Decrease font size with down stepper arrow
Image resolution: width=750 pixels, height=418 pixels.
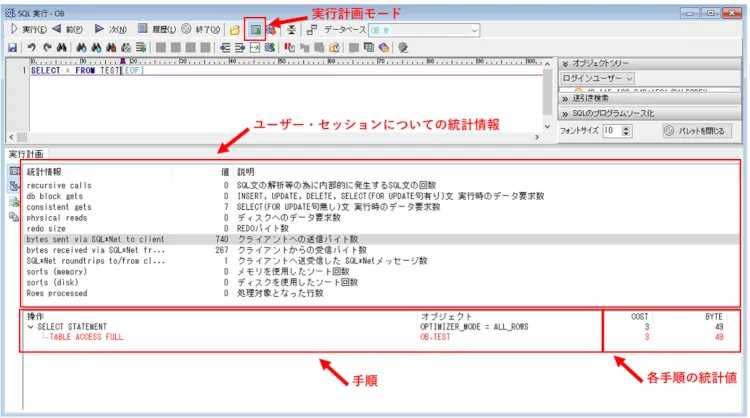(626, 133)
